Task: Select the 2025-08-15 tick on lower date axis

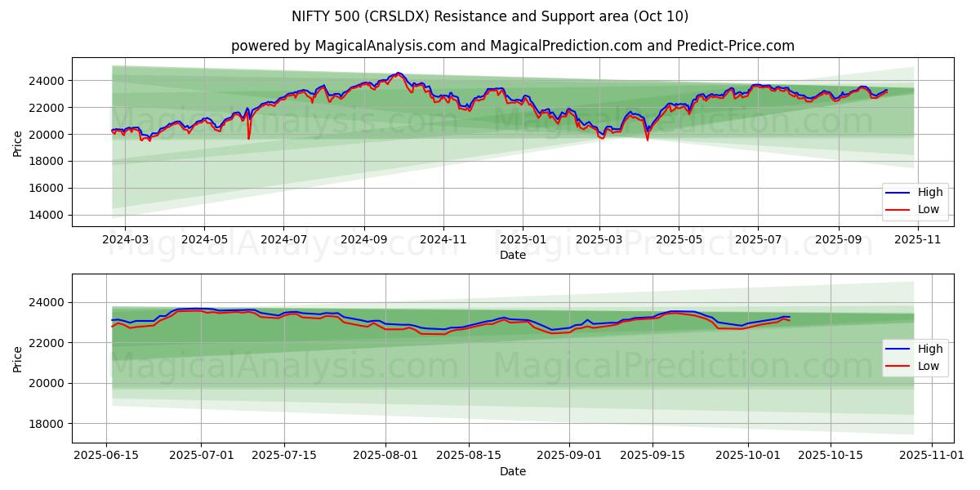Action: pos(469,456)
